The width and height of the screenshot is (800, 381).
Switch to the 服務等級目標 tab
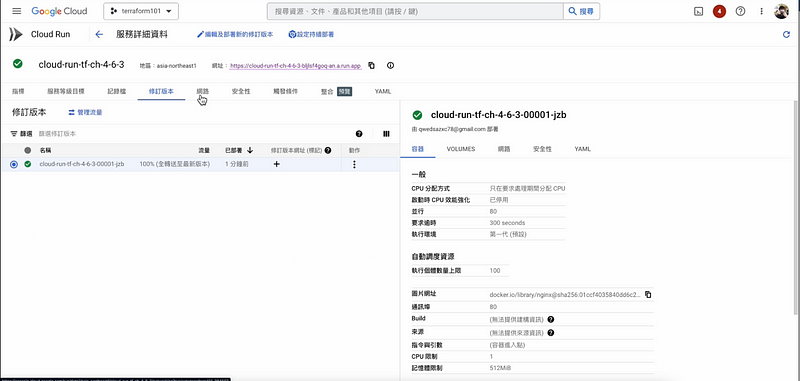(66, 91)
